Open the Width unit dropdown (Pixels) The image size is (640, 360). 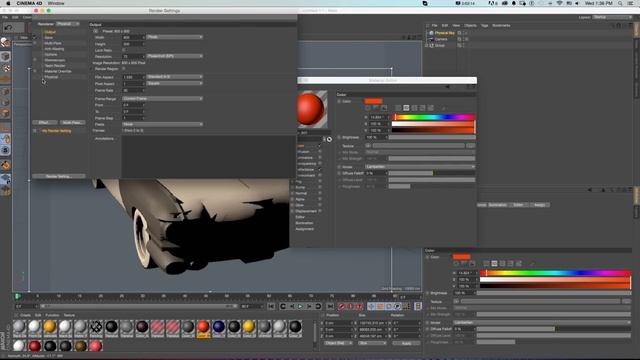[x=174, y=37]
